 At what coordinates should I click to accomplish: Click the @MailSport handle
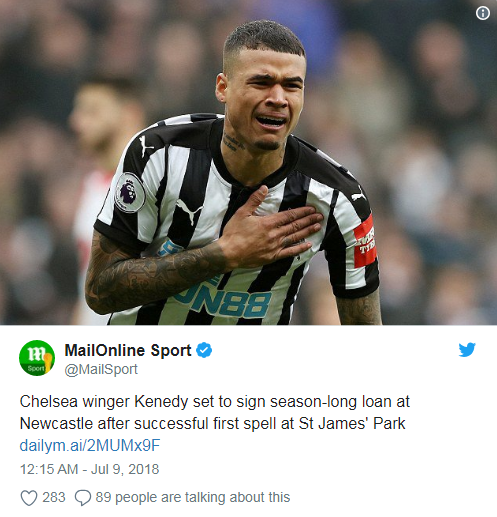pos(101,369)
